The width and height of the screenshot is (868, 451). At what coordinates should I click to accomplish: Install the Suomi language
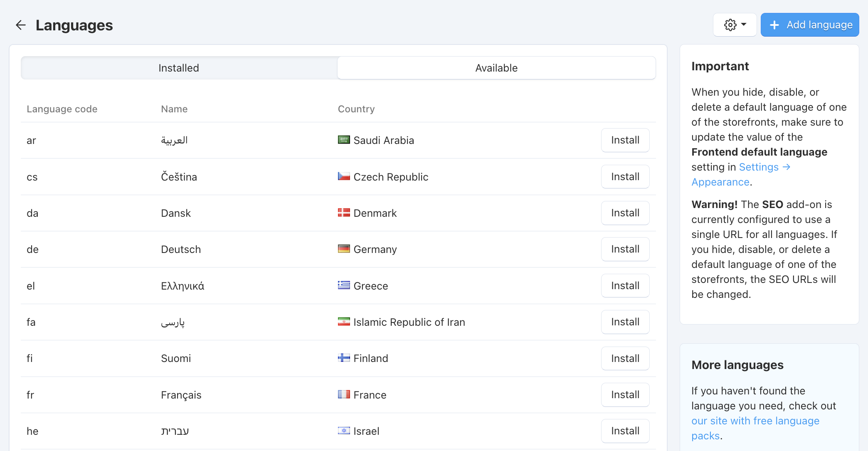click(x=625, y=359)
